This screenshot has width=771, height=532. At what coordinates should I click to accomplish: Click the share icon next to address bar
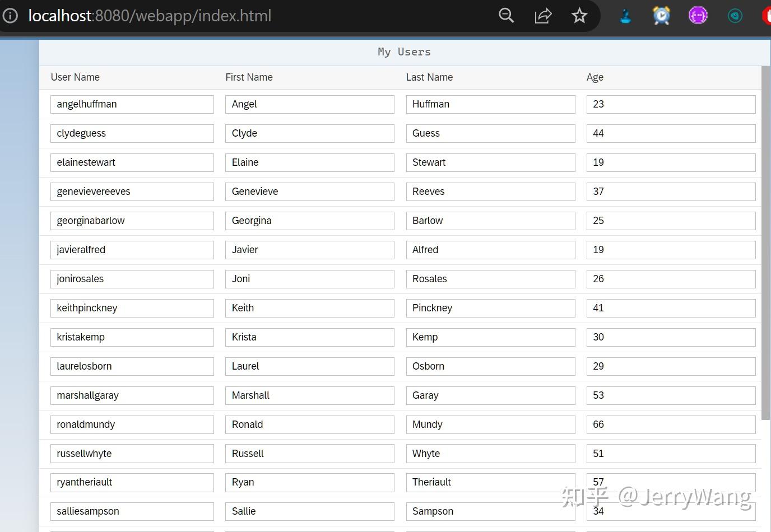tap(542, 16)
